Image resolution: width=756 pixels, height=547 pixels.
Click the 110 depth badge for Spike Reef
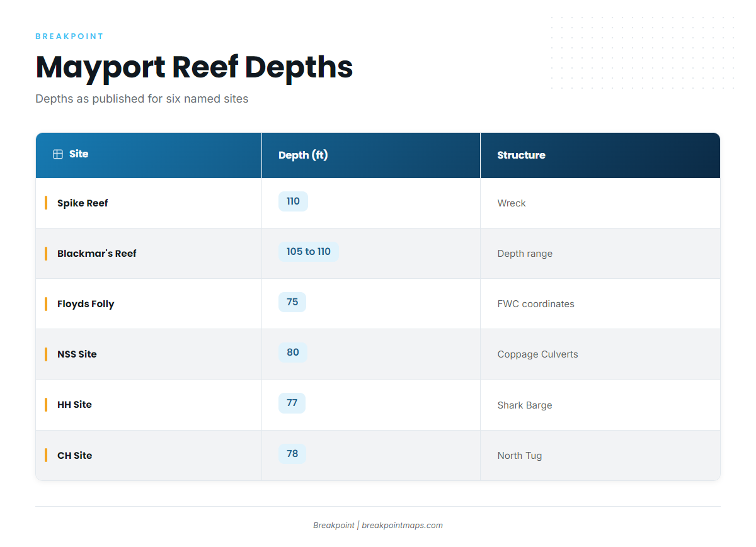(293, 201)
